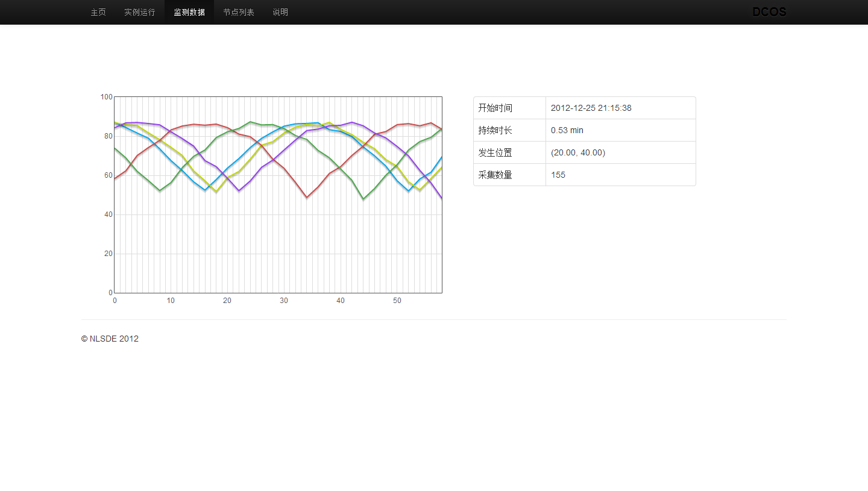Viewport: 868px width, 491px height.
Task: Select the 采集数量 label cell
Action: pos(510,175)
